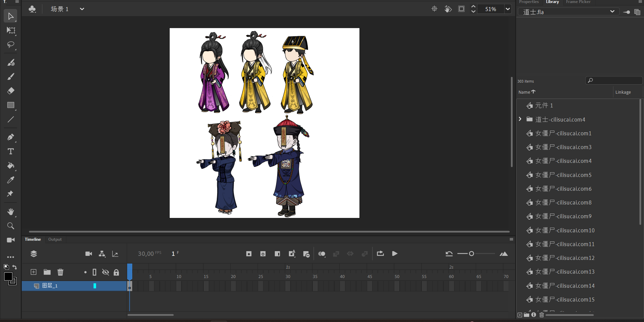
Task: Toggle visibility of all layers
Action: pyautogui.click(x=105, y=272)
